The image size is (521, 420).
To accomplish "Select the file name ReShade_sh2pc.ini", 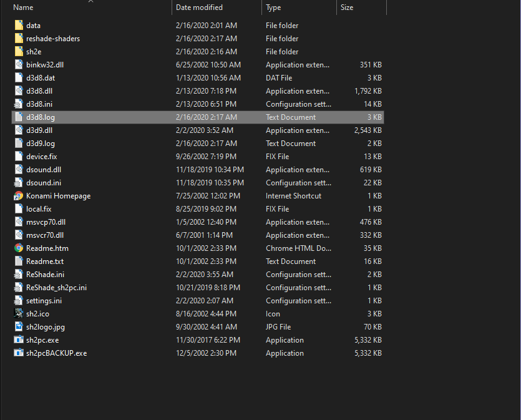I will [x=57, y=288].
